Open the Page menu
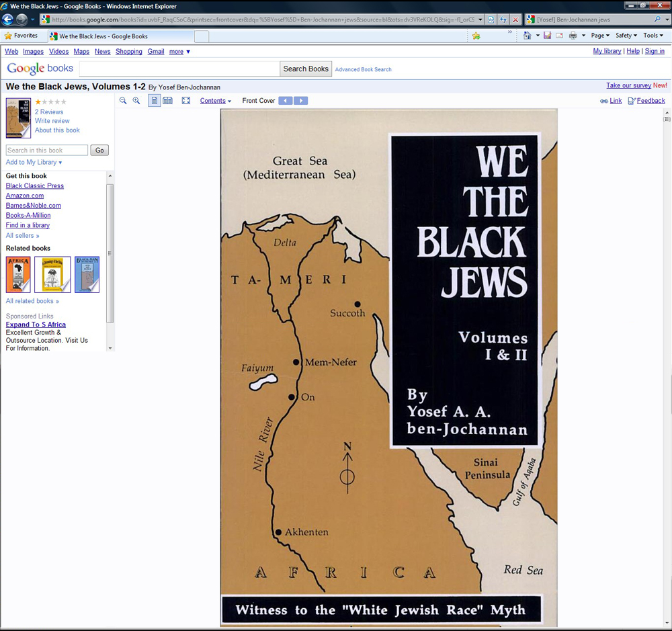This screenshot has width=672, height=631. tap(600, 36)
